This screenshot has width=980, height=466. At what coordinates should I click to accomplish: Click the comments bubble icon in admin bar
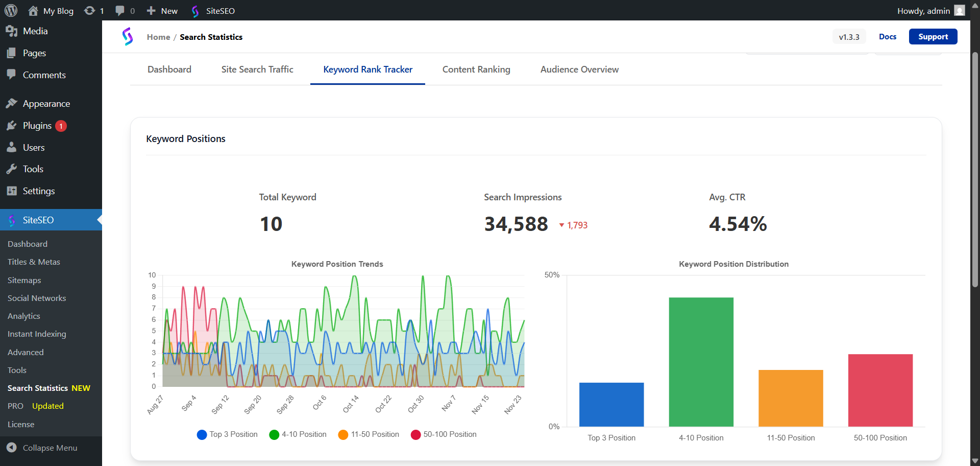coord(120,10)
